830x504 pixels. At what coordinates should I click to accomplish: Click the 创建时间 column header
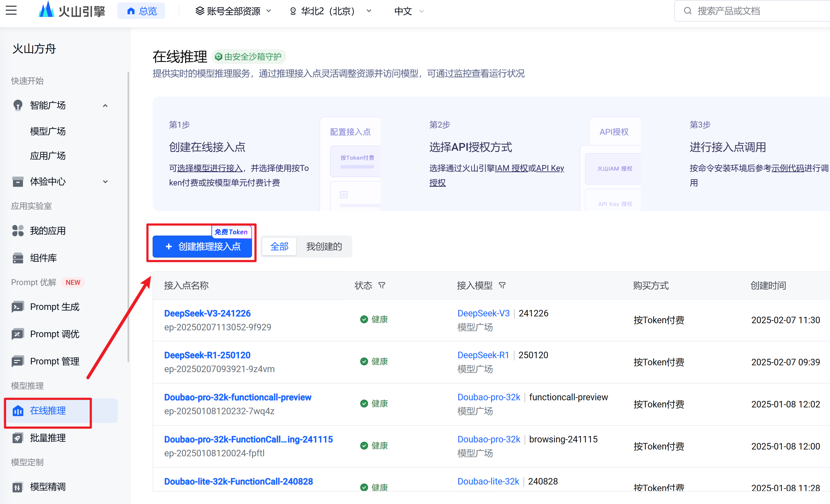pyautogui.click(x=768, y=286)
